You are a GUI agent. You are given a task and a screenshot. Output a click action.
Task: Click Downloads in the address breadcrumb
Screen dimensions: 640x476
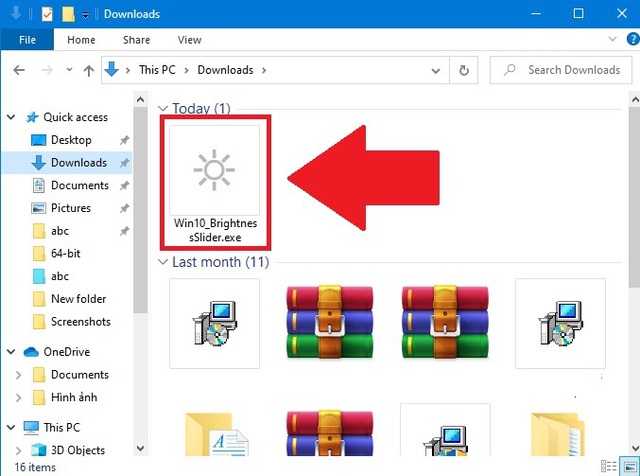pyautogui.click(x=225, y=70)
